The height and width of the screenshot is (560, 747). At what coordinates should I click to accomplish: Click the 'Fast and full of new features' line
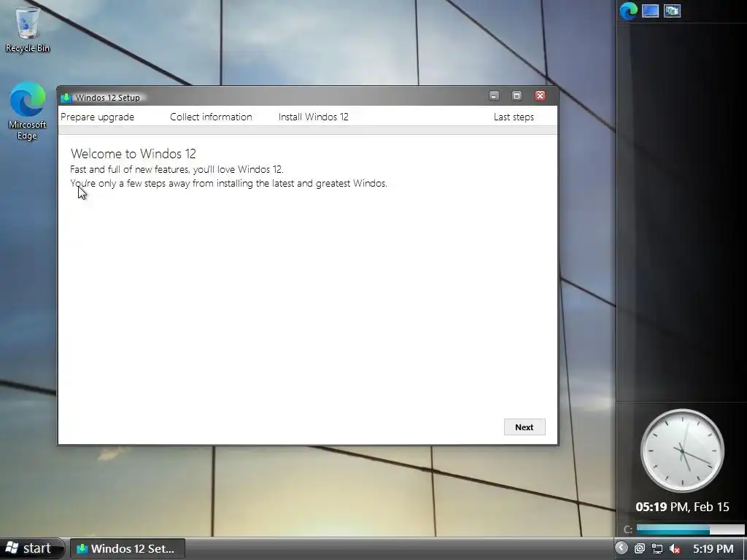pyautogui.click(x=177, y=169)
